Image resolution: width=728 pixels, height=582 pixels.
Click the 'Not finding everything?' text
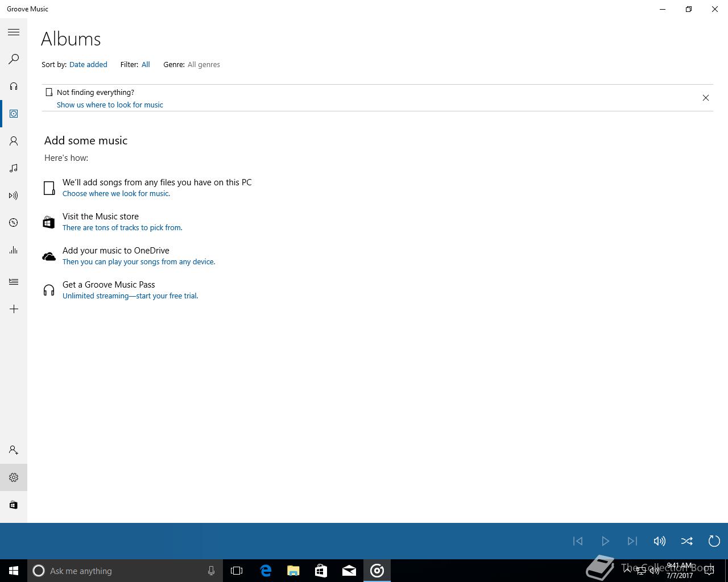96,92
